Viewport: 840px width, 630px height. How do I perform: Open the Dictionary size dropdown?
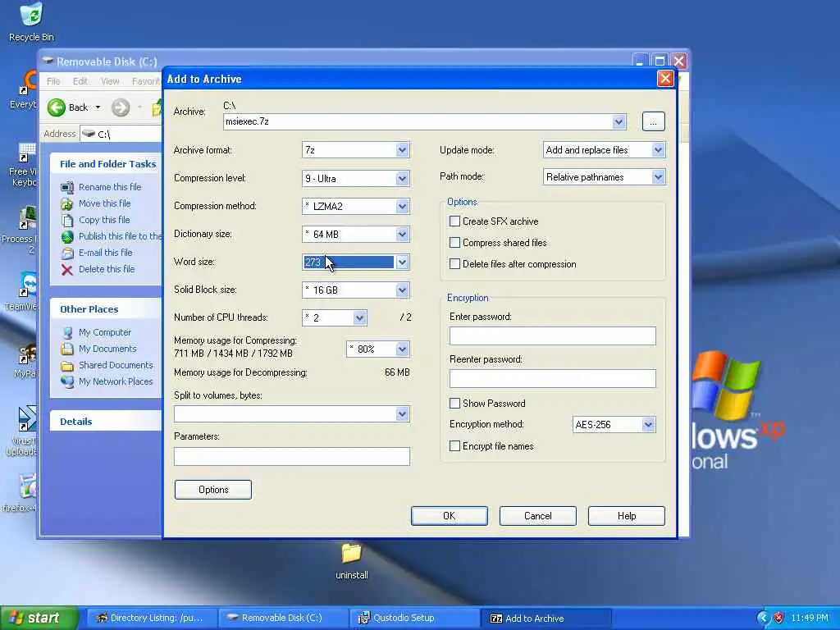(x=402, y=234)
